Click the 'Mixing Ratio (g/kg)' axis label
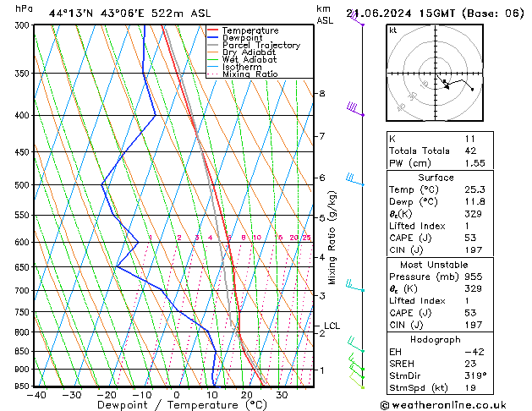The width and height of the screenshot is (532, 411). pos(332,238)
